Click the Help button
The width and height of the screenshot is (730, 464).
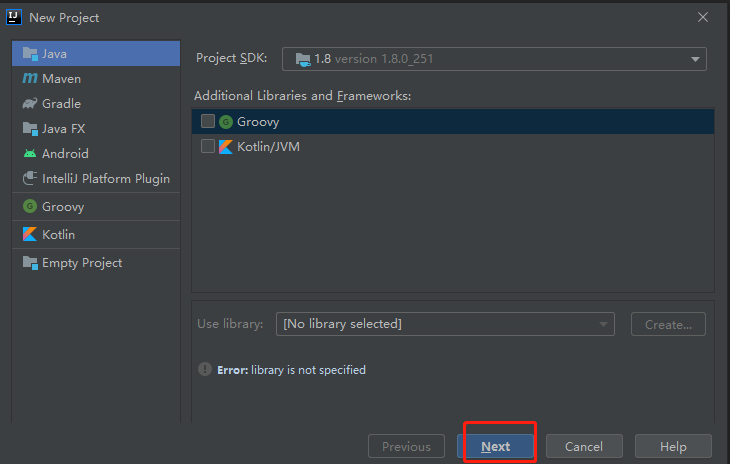coord(673,446)
